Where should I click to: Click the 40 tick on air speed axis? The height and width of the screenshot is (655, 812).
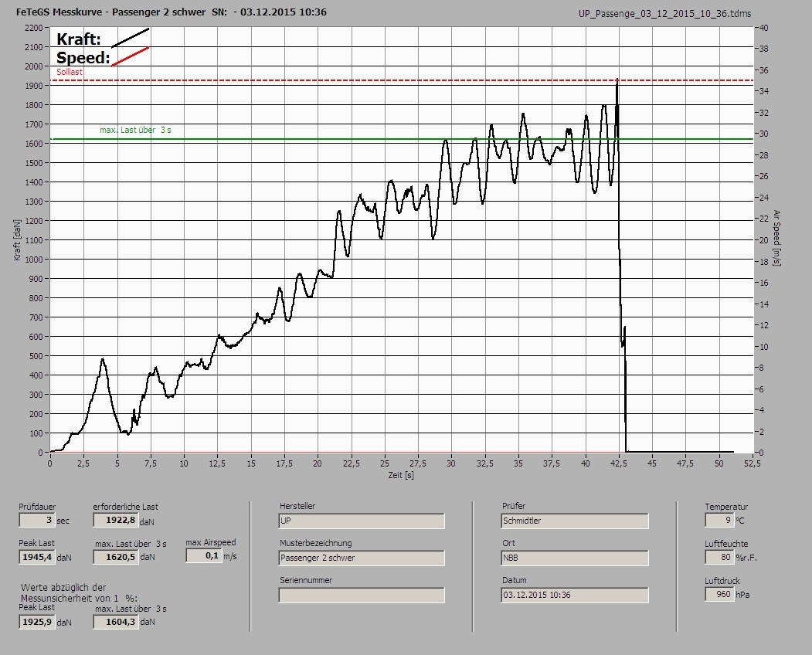tap(764, 28)
